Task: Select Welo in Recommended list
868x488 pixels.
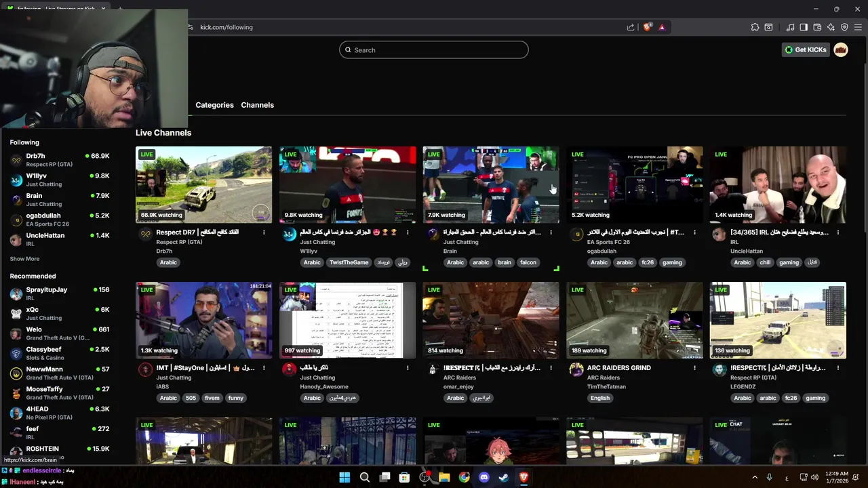Action: pyautogui.click(x=60, y=333)
